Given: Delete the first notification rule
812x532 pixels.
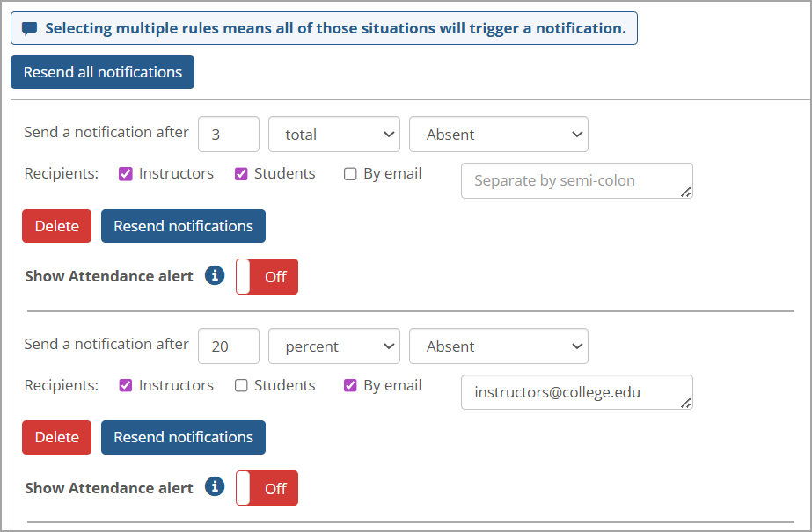Looking at the screenshot, I should 56,226.
